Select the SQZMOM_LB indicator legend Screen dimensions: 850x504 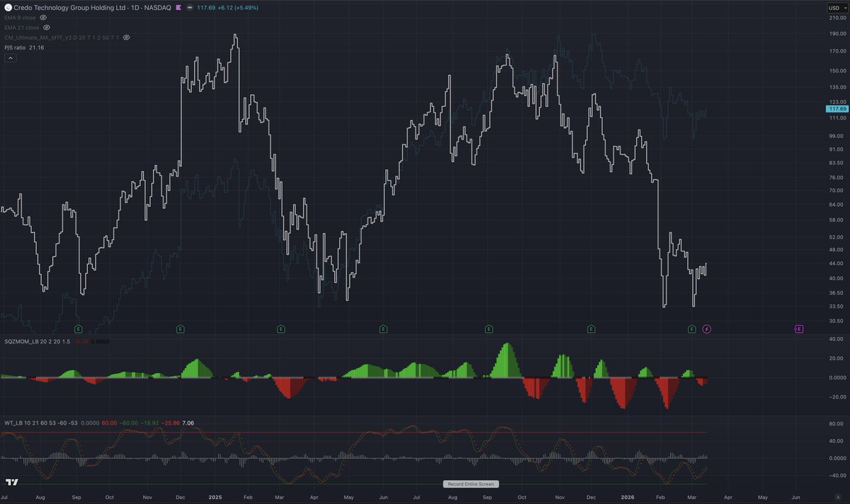(38, 340)
